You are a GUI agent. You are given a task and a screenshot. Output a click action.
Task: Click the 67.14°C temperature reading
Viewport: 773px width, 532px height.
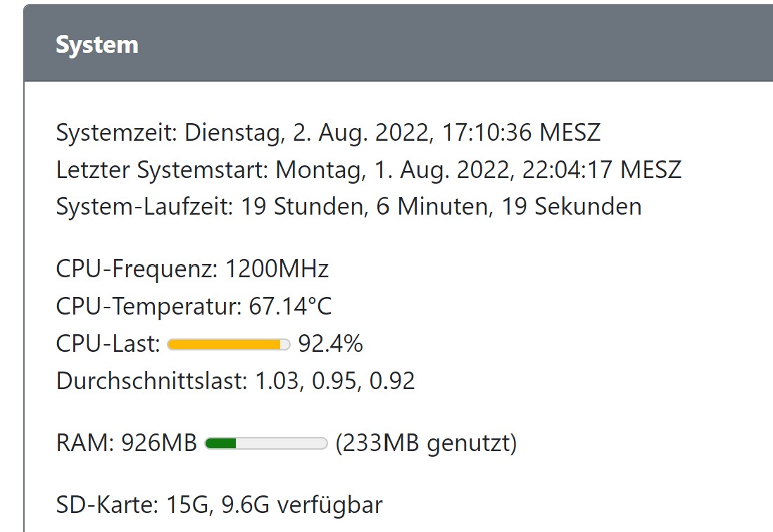coord(291,306)
